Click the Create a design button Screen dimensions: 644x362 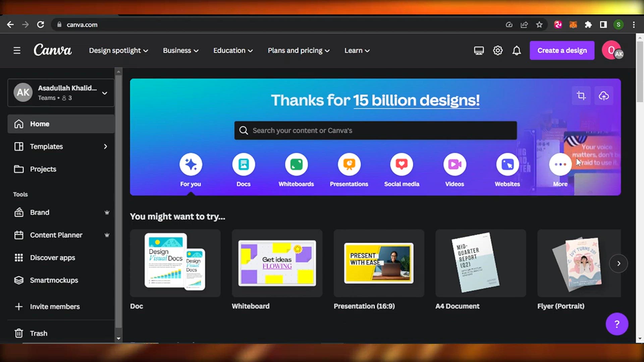click(x=562, y=50)
